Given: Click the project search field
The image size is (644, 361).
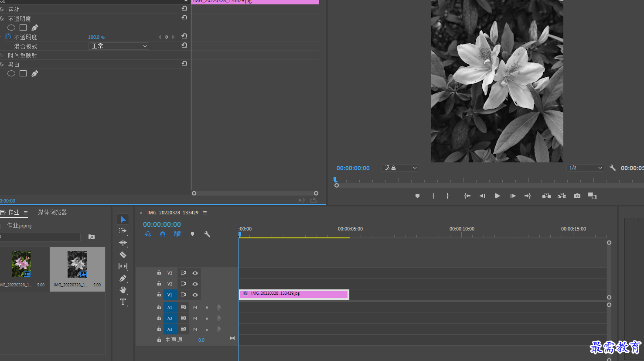Looking at the screenshot, I should 40,237.
